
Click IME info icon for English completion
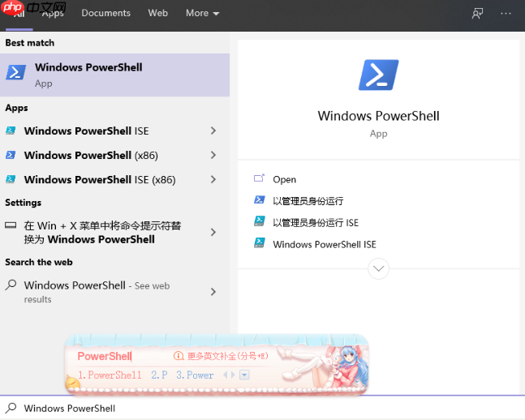tap(179, 356)
